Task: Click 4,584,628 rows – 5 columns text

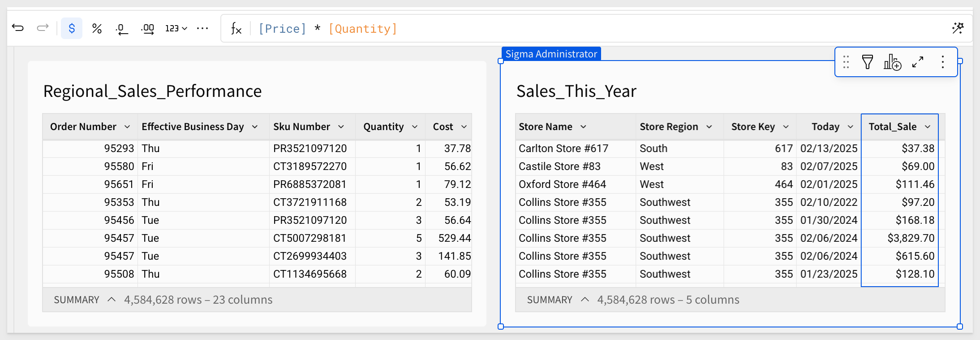Action: [668, 300]
